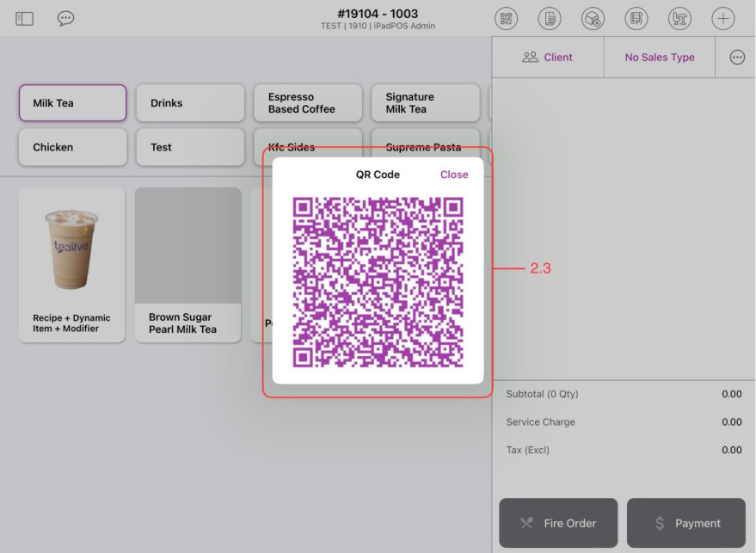Image resolution: width=756 pixels, height=553 pixels.
Task: Select the Milk Tea category
Action: (x=72, y=102)
